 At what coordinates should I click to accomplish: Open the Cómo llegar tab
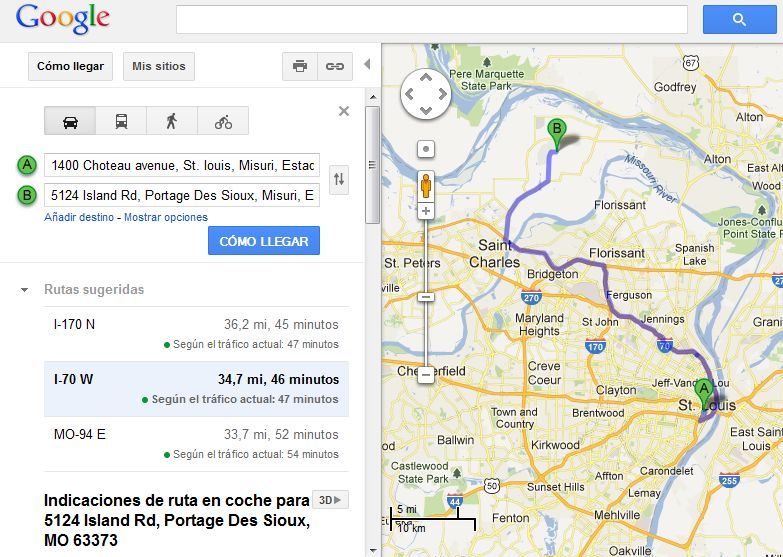coord(70,66)
